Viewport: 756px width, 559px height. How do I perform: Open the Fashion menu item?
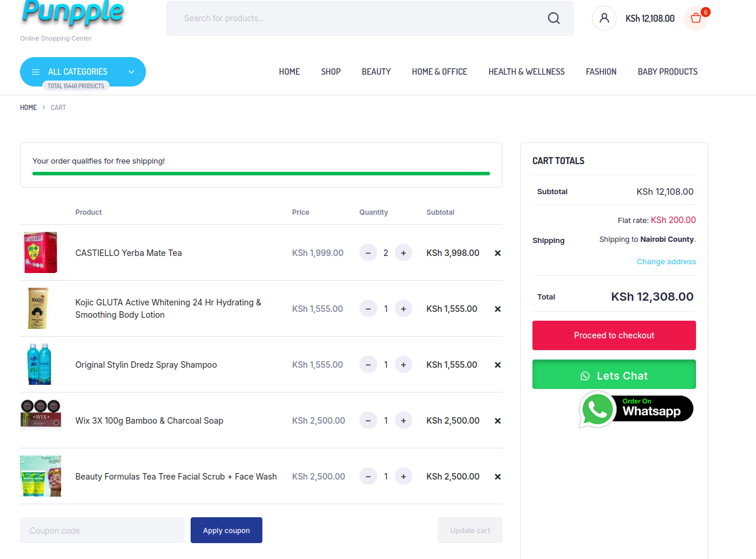(601, 72)
